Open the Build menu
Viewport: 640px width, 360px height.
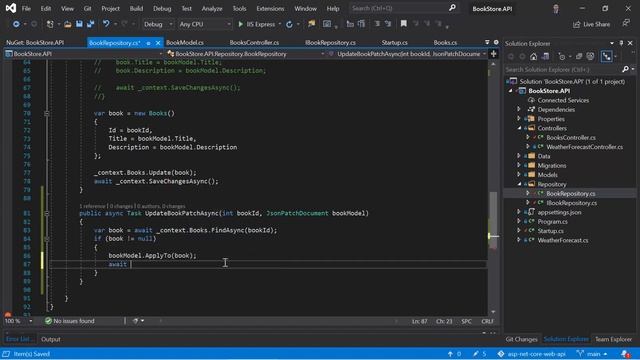click(x=136, y=8)
